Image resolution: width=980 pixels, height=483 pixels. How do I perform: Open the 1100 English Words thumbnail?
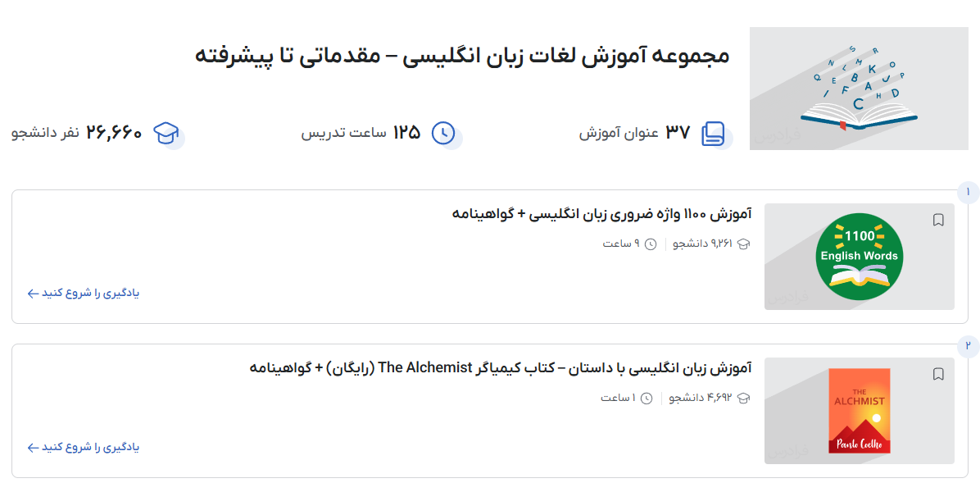tap(859, 257)
